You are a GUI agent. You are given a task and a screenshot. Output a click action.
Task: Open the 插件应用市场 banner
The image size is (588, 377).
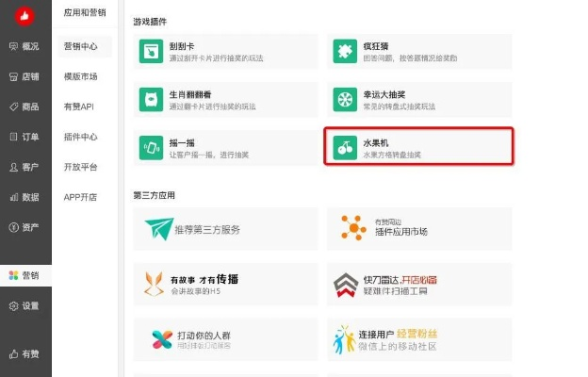[x=419, y=229]
